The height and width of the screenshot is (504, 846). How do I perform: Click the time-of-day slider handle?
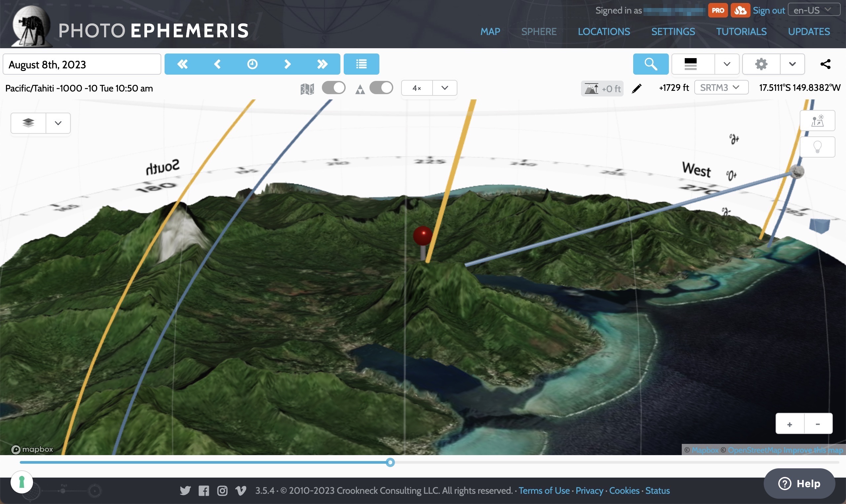390,462
